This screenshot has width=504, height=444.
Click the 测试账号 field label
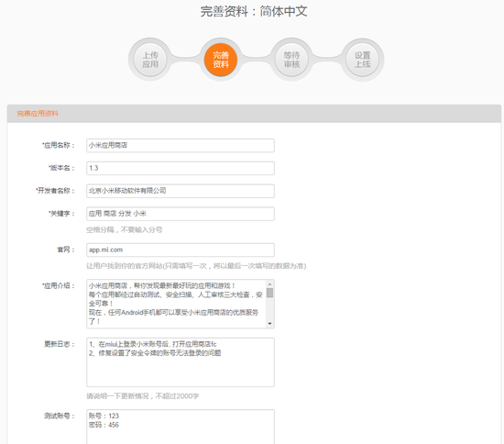click(x=60, y=416)
